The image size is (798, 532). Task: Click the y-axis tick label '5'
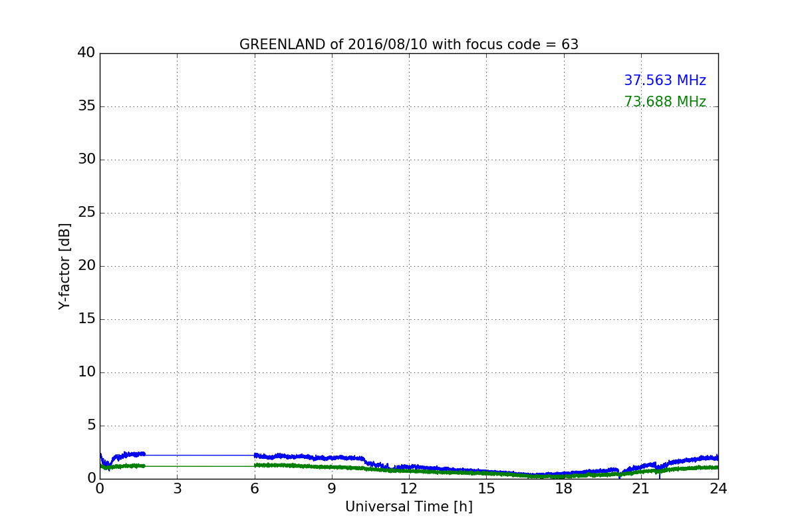pyautogui.click(x=91, y=426)
